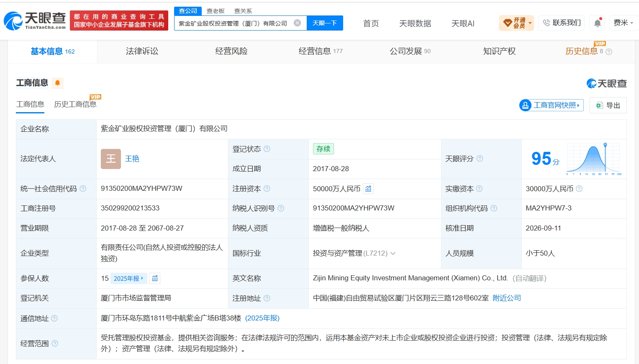This screenshot has height=364, width=639.
Task: Open 工商官网快照 snapshot
Action: tap(552, 105)
